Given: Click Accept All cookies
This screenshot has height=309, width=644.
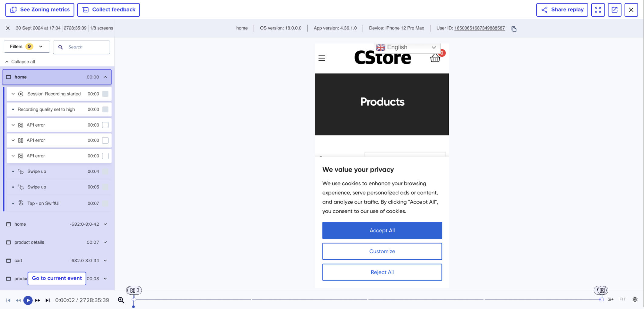Looking at the screenshot, I should 382,231.
